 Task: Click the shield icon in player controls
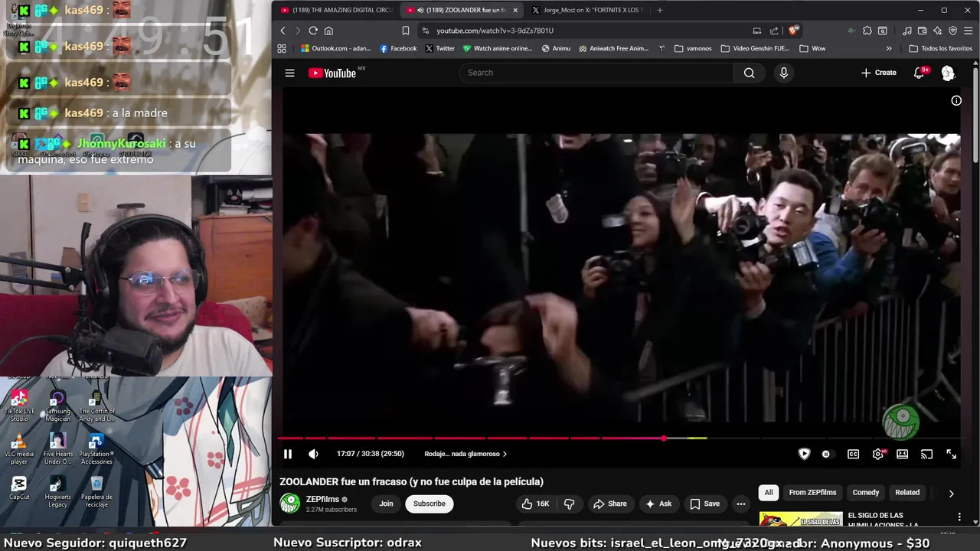click(804, 454)
